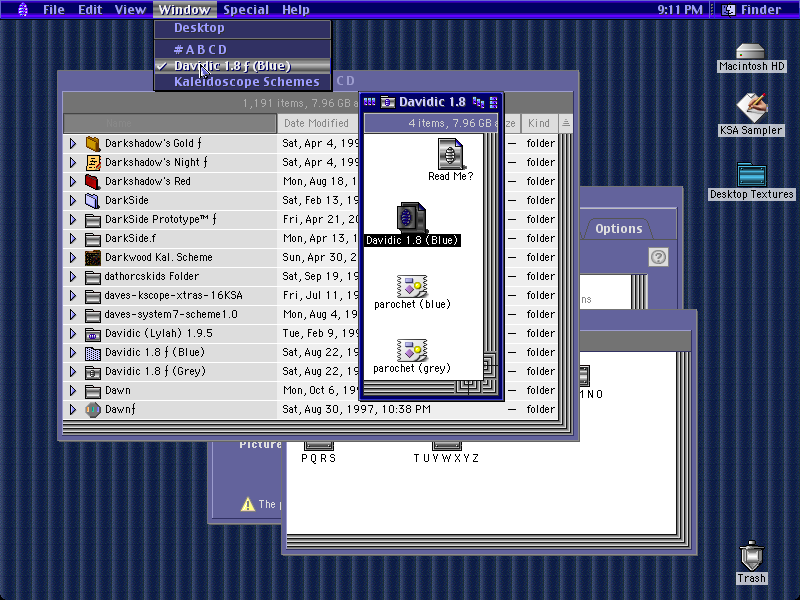This screenshot has height=600, width=800.
Task: Click the "P Q R S" folder label
Action: point(318,458)
